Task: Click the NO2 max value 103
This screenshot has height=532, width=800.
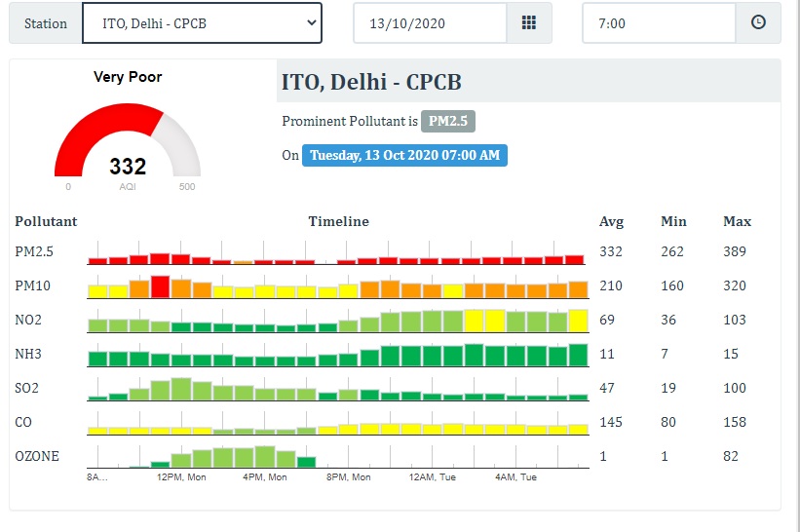Action: coord(735,320)
